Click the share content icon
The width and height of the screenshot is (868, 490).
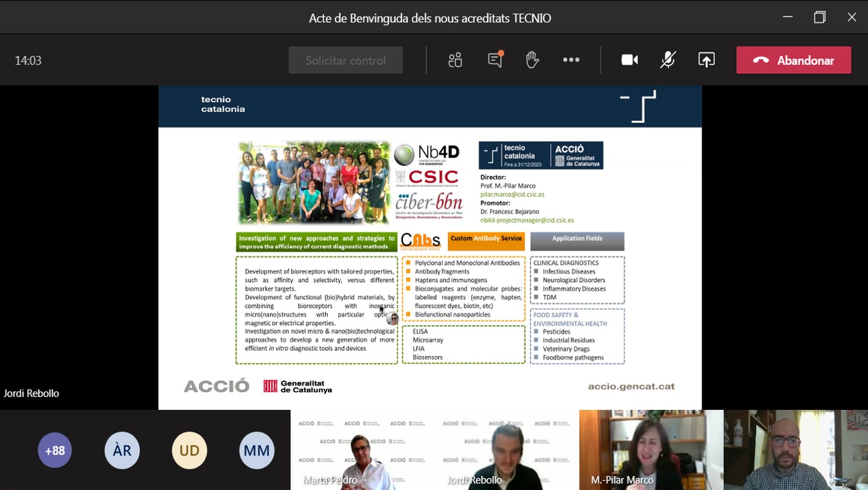pos(706,60)
